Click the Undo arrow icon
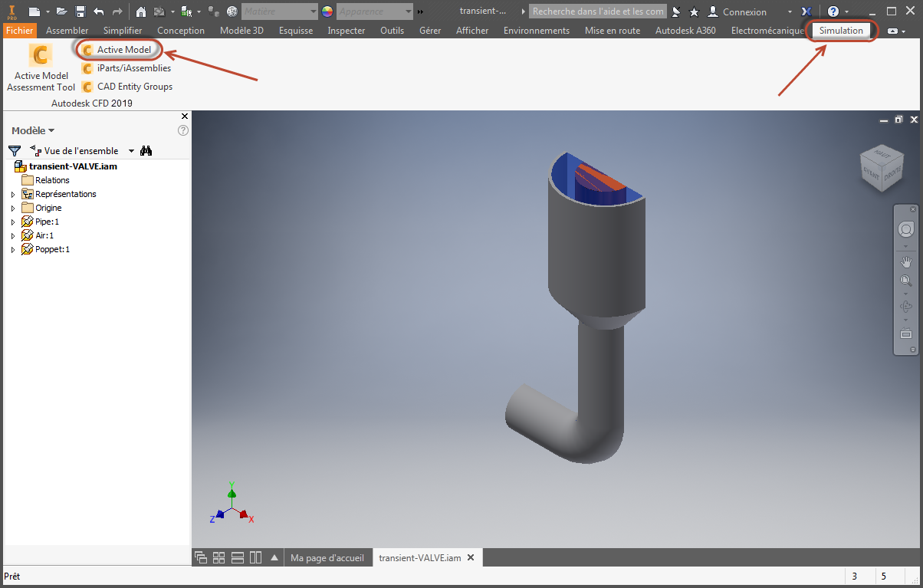The image size is (923, 588). [98, 11]
